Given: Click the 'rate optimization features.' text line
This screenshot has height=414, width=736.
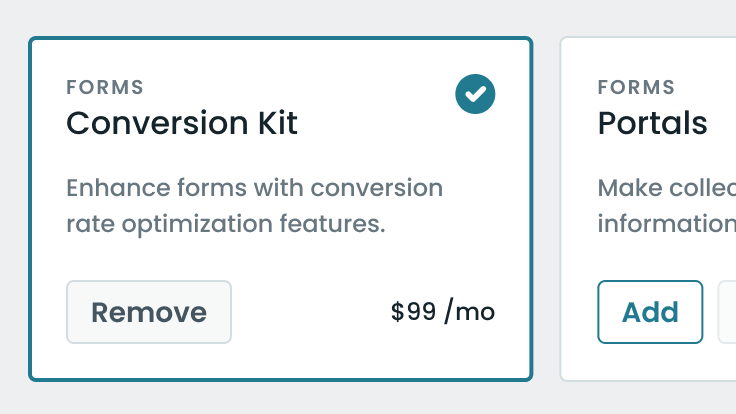Looking at the screenshot, I should pos(226,223).
